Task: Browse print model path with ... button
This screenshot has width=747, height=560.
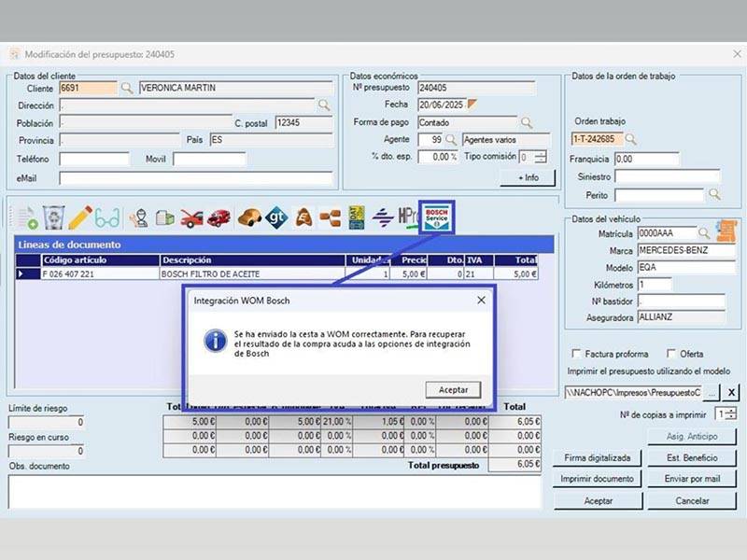Action: point(712,392)
